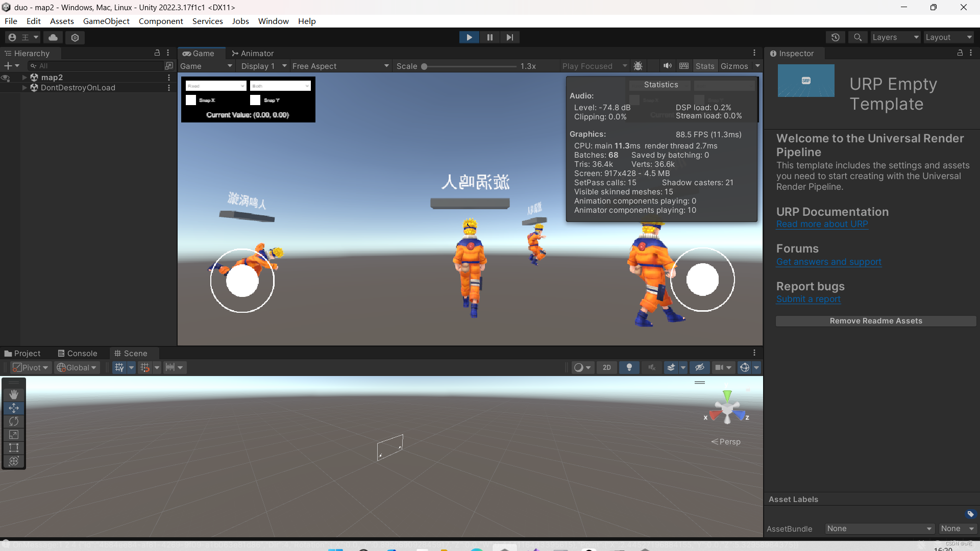This screenshot has height=551, width=980.
Task: Toggle scene lighting in the Scene view toolbar
Action: [629, 367]
